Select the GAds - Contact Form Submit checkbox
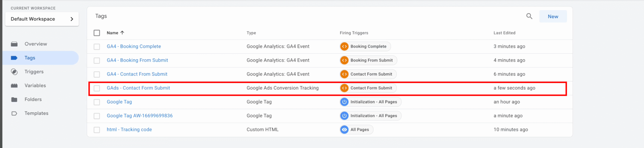 (x=97, y=88)
